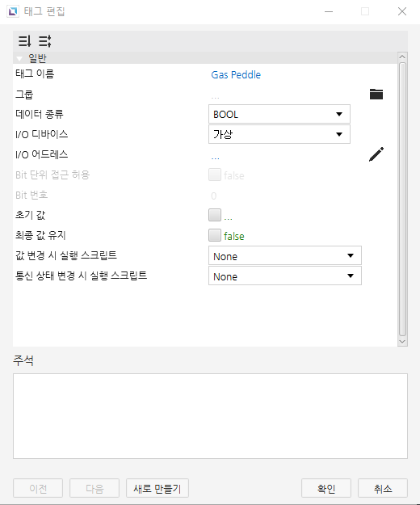Click the 새로 만들기 button
This screenshot has width=420, height=505.
(x=157, y=488)
